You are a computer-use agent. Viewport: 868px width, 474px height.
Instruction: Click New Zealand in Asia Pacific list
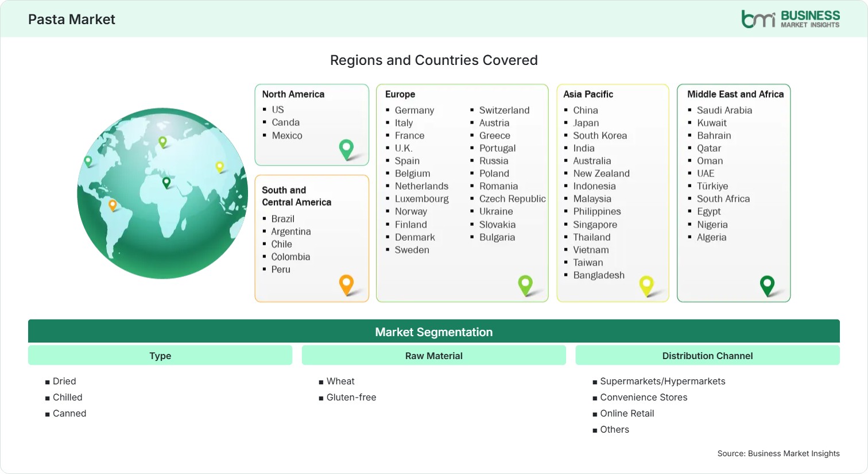pyautogui.click(x=601, y=174)
